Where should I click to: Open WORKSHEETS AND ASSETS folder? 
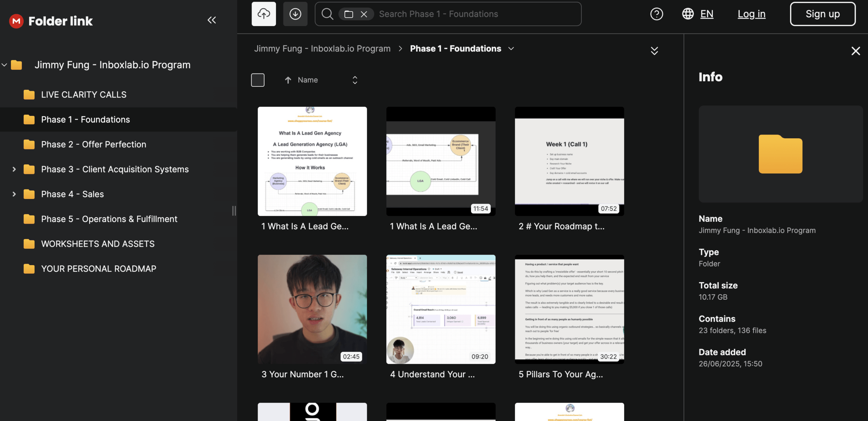tap(98, 244)
